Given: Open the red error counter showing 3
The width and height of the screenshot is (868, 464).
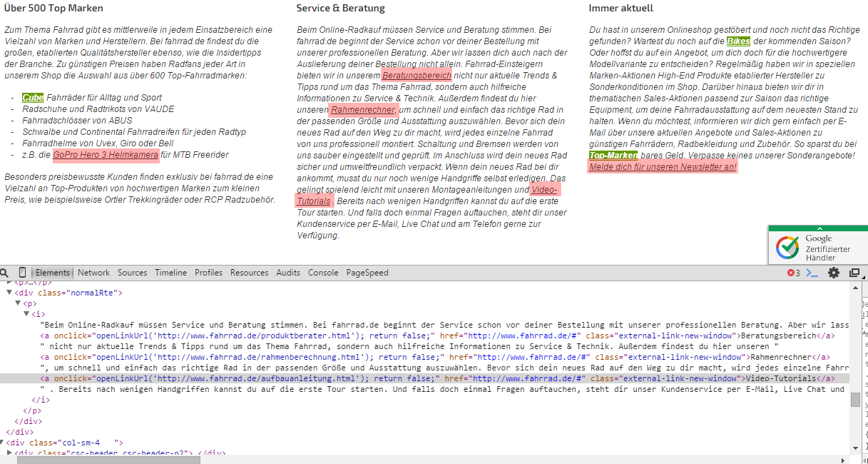Looking at the screenshot, I should 793,273.
